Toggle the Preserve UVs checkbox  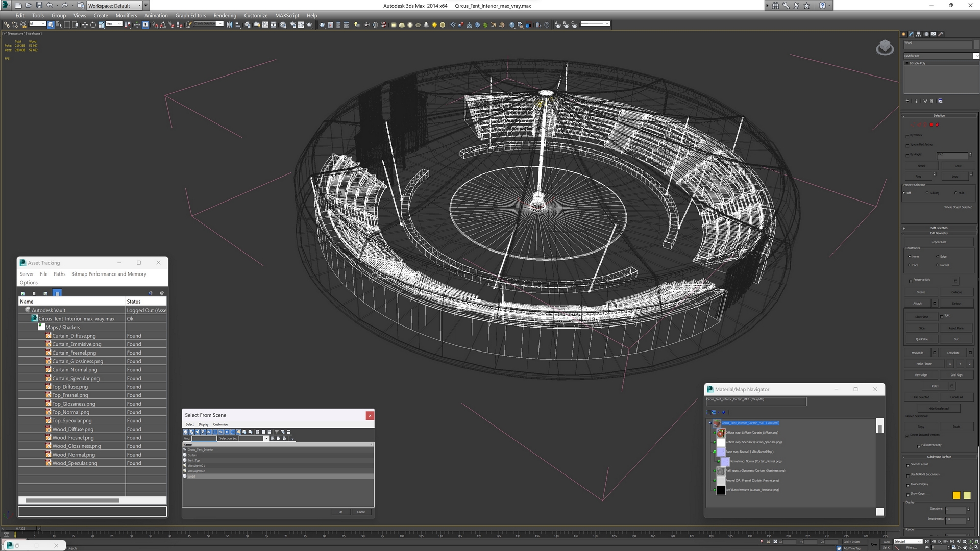[911, 281]
